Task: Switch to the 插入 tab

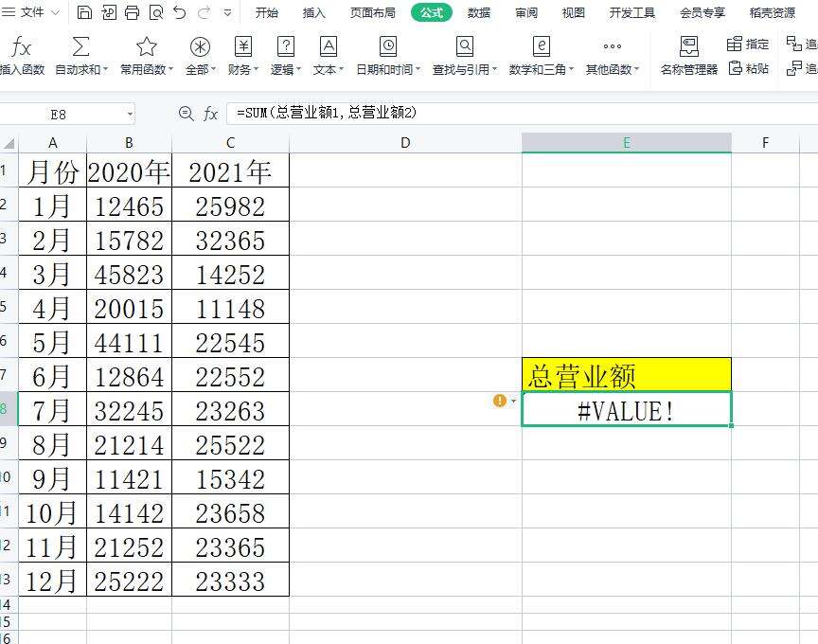Action: pyautogui.click(x=313, y=12)
